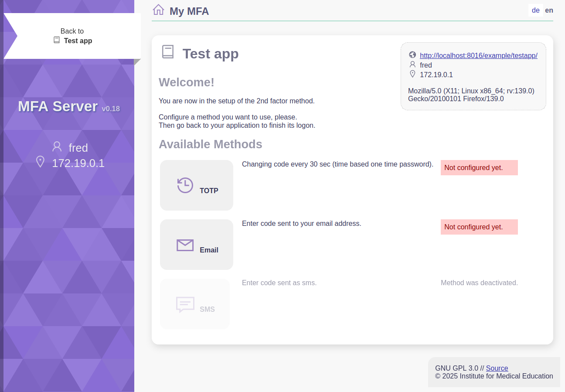Click the home icon beside My MFA
The width and height of the screenshot is (565, 392).
159,10
